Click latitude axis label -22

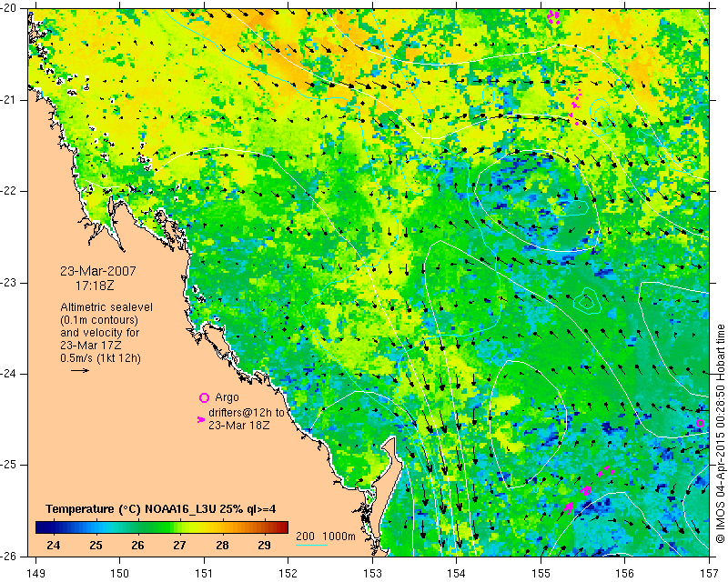point(9,191)
